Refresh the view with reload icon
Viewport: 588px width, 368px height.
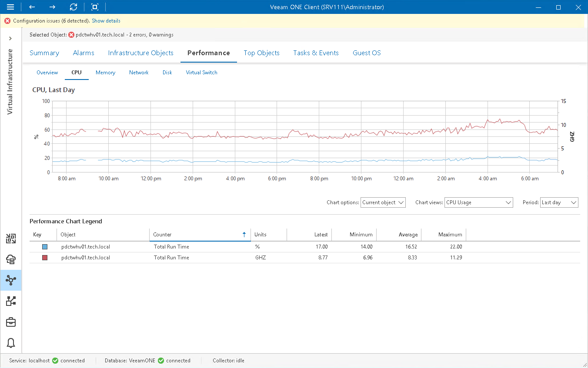click(73, 7)
